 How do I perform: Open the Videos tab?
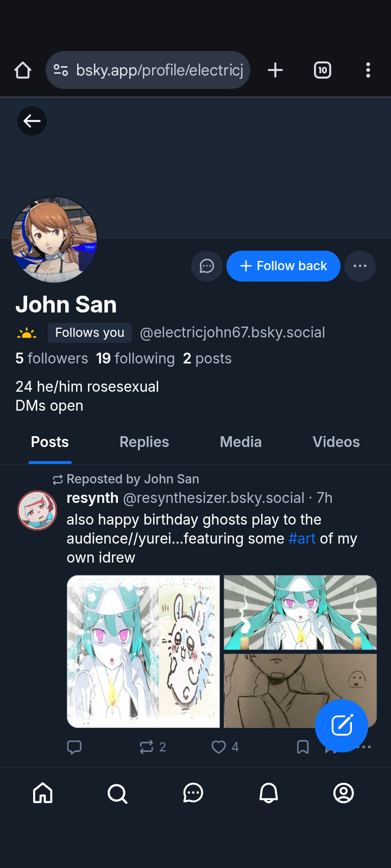pyautogui.click(x=336, y=442)
